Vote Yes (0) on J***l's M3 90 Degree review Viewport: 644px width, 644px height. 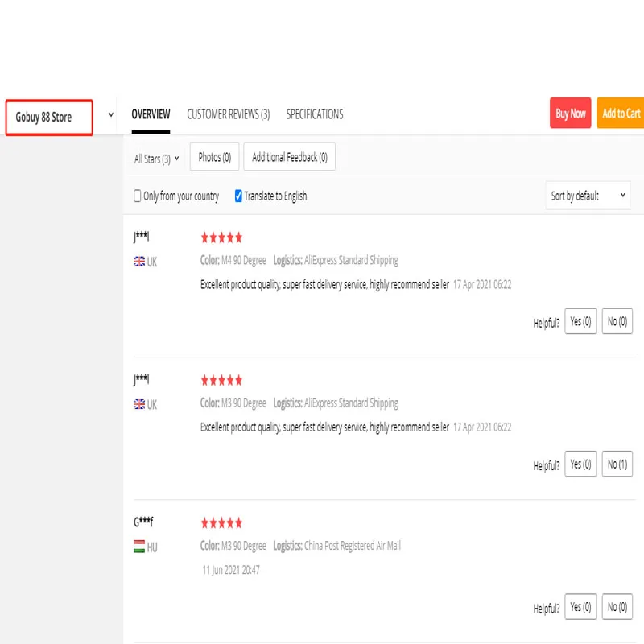[x=580, y=464]
